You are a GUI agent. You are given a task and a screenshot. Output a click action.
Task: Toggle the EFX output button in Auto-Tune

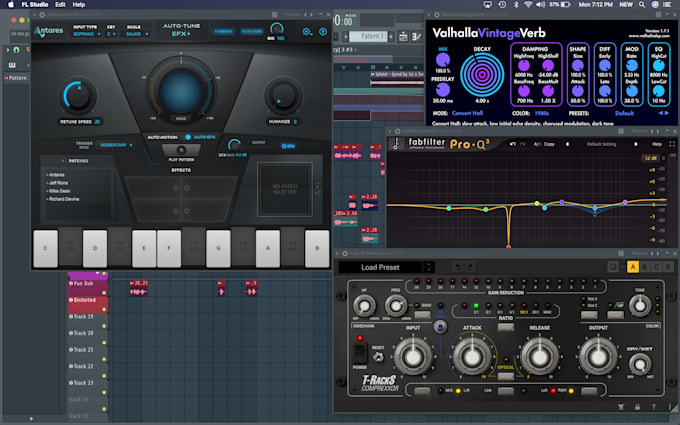click(x=288, y=146)
